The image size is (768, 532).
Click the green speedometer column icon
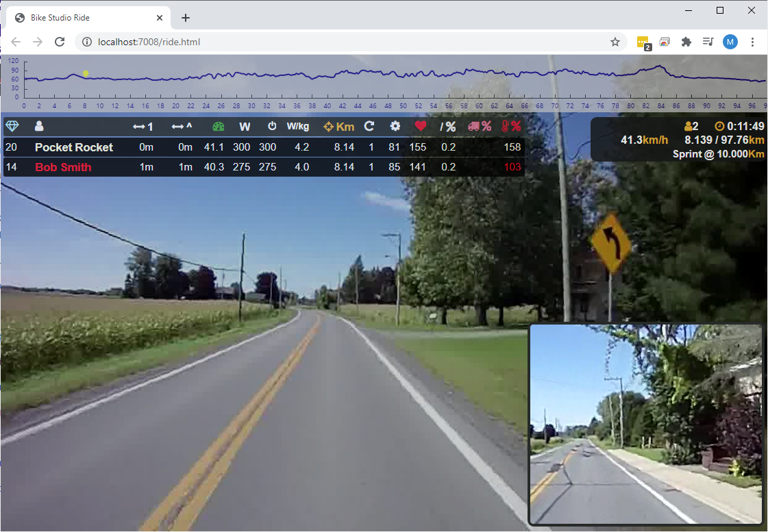[219, 127]
